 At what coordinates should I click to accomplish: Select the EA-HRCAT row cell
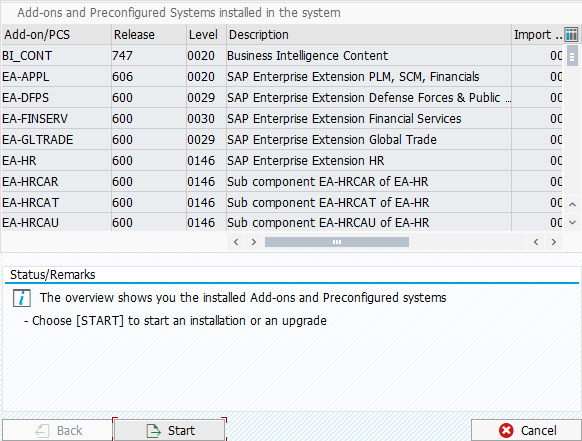56,203
